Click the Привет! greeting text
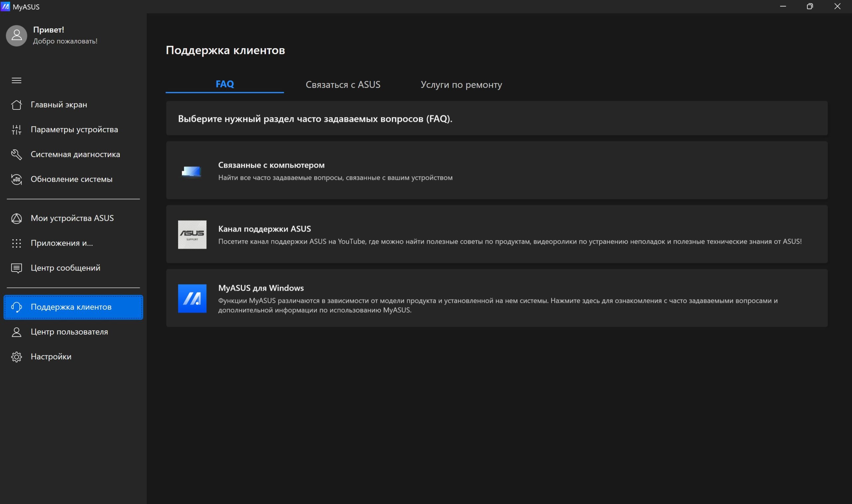Image resolution: width=852 pixels, height=504 pixels. (49, 30)
